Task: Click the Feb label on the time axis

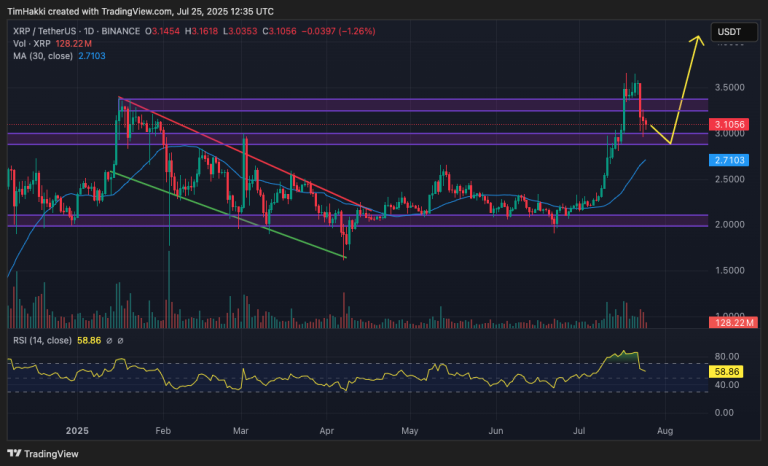Action: click(x=163, y=431)
